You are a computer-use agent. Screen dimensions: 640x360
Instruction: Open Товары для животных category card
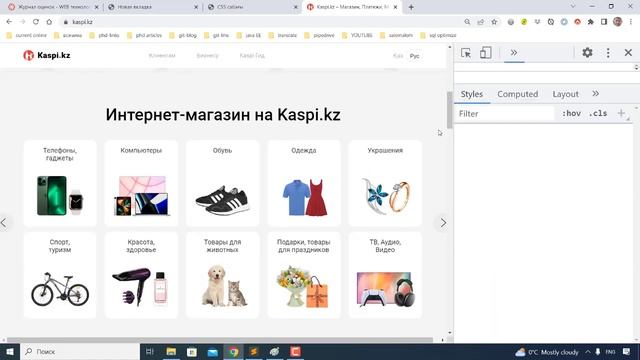pos(222,275)
